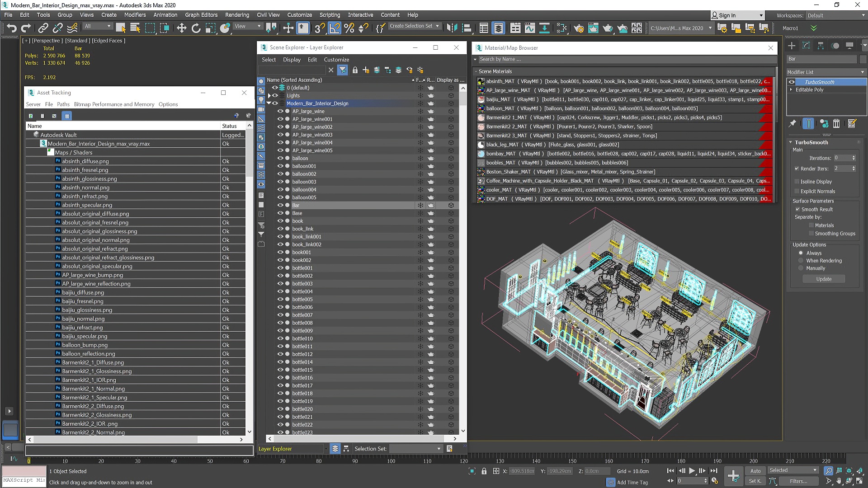Open the Workspaces Default dropdown
Screen dimensions: 868x488
[836, 15]
